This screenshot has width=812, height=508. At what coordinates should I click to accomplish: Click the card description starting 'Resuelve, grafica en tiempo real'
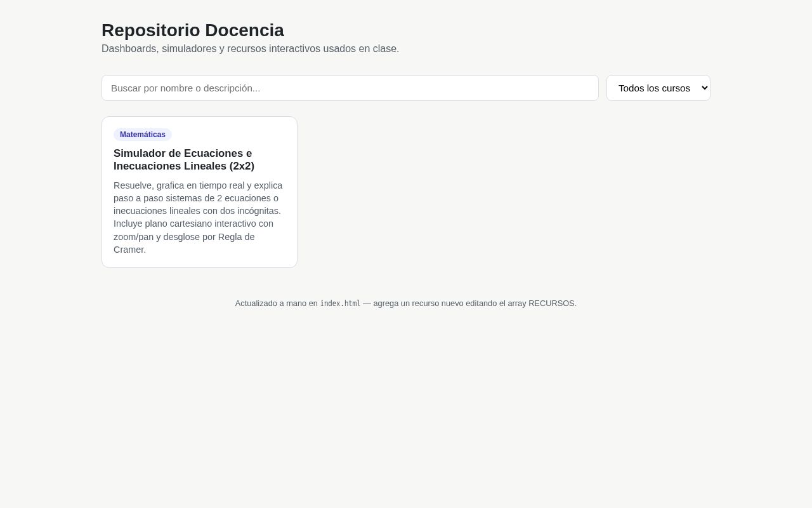click(x=199, y=217)
